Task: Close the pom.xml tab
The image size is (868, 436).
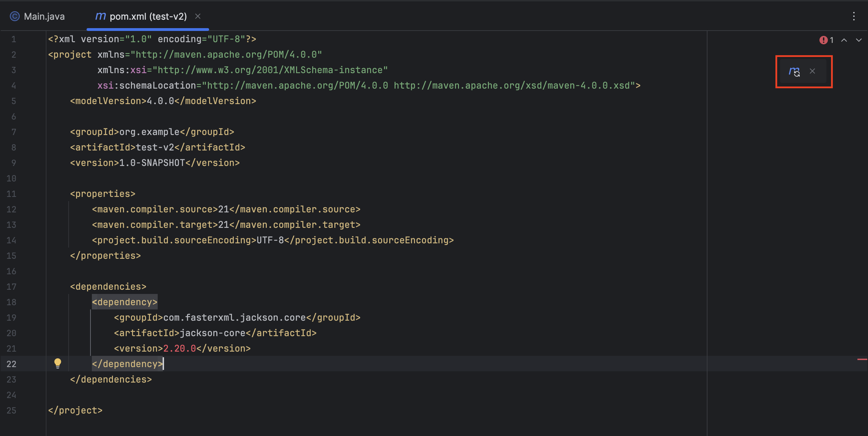Action: (198, 16)
